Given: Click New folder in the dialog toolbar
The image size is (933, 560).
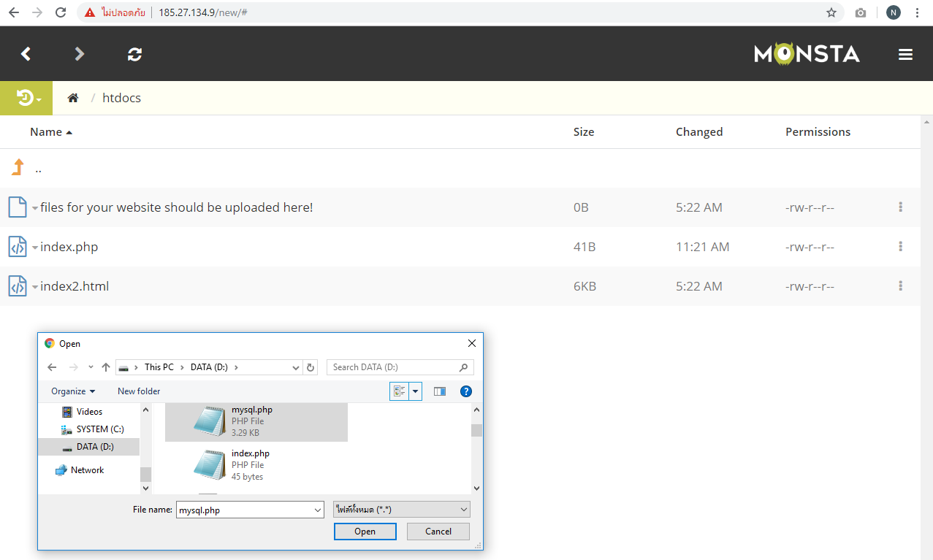Looking at the screenshot, I should (x=139, y=391).
